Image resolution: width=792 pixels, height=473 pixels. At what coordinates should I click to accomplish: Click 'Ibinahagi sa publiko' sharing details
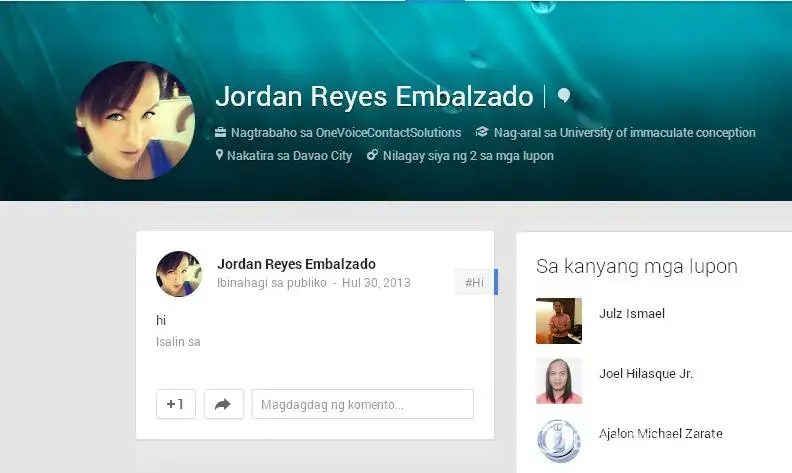(272, 283)
